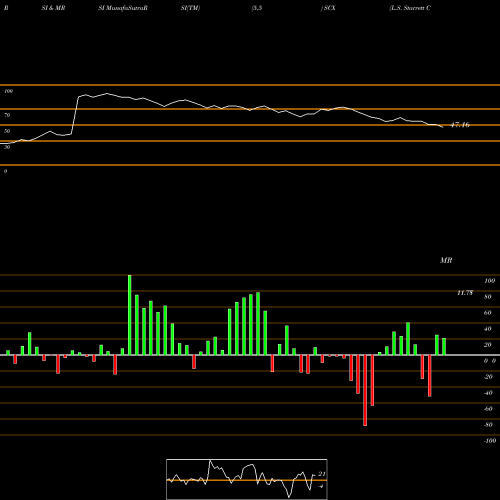
Task: Click the value -4 in the mini chart
Action: [321, 486]
